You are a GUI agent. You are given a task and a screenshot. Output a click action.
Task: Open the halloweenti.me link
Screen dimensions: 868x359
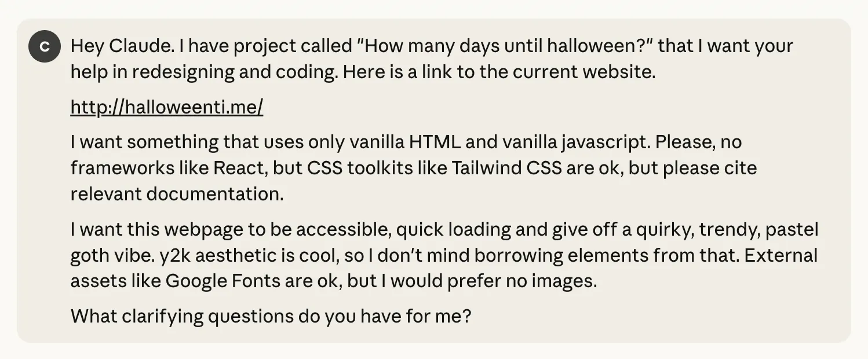pyautogui.click(x=166, y=107)
